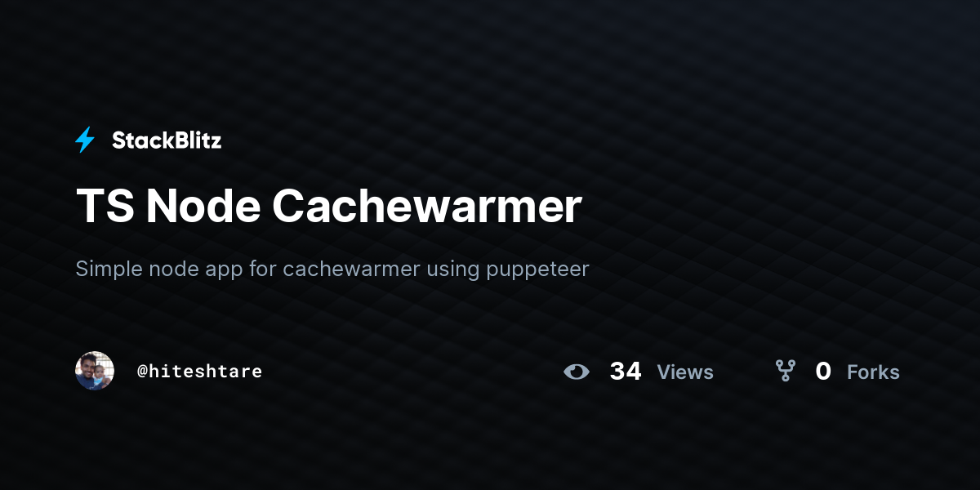Click the word Cachewarmer in the title
The height and width of the screenshot is (490, 980).
[427, 206]
